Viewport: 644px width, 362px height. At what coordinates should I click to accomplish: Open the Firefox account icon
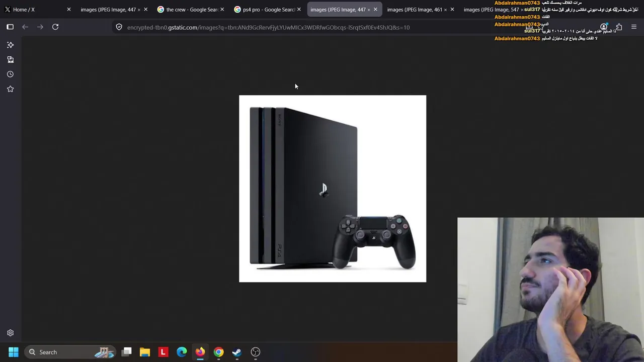click(x=604, y=27)
